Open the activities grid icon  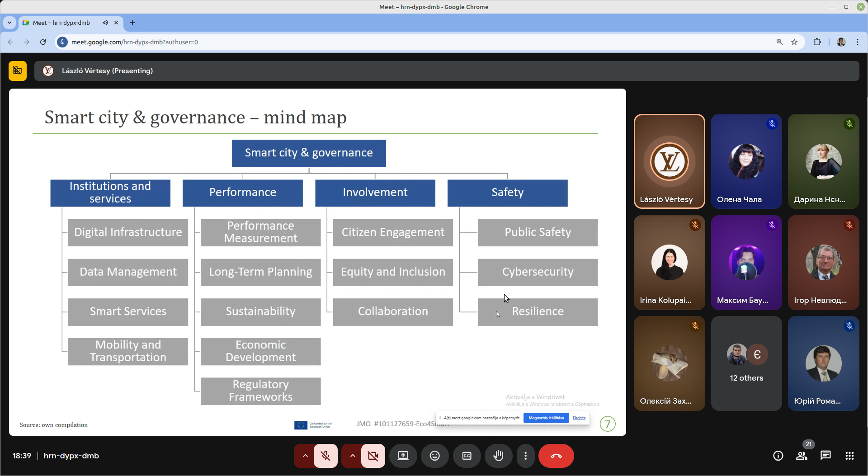point(849,456)
